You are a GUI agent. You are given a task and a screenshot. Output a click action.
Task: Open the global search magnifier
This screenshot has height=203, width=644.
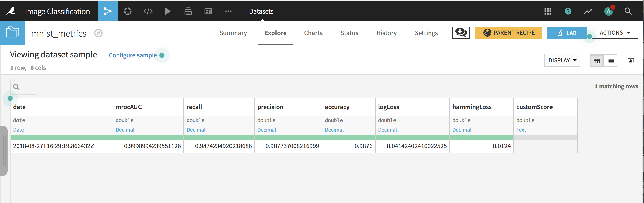click(x=628, y=11)
